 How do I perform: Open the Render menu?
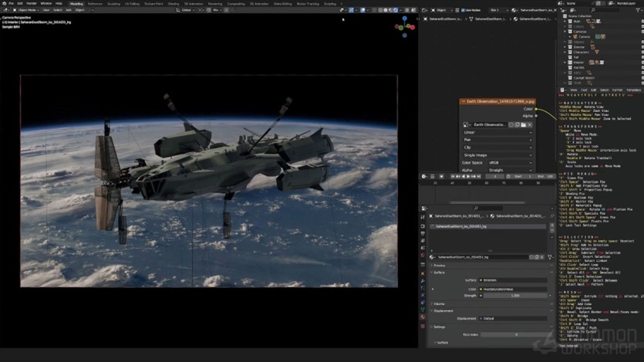[31, 3]
